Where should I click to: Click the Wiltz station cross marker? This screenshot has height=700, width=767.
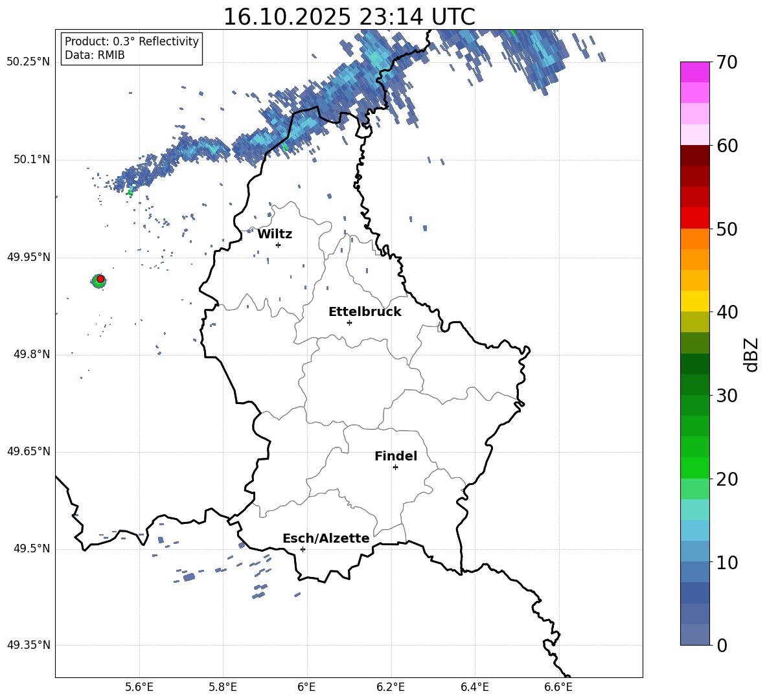tap(279, 245)
